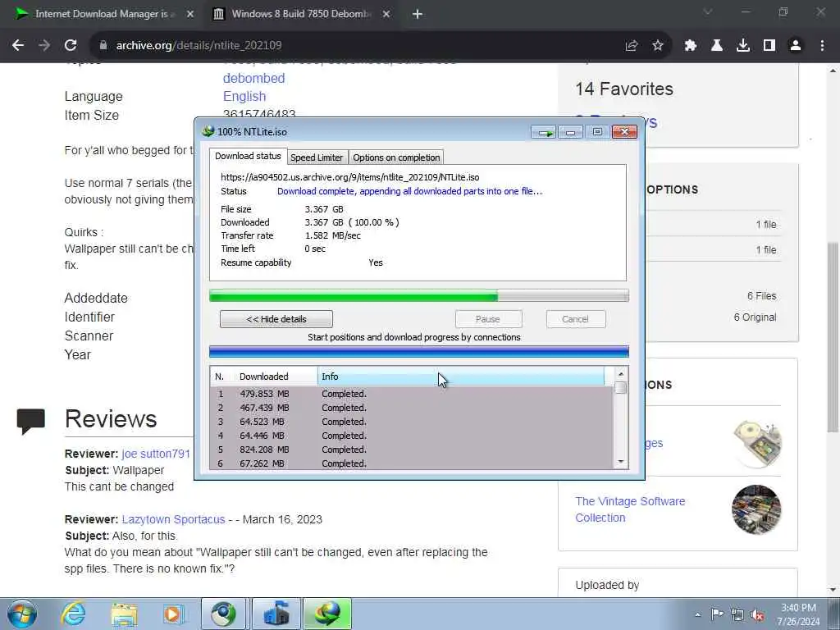Open the English language link

pos(244,97)
